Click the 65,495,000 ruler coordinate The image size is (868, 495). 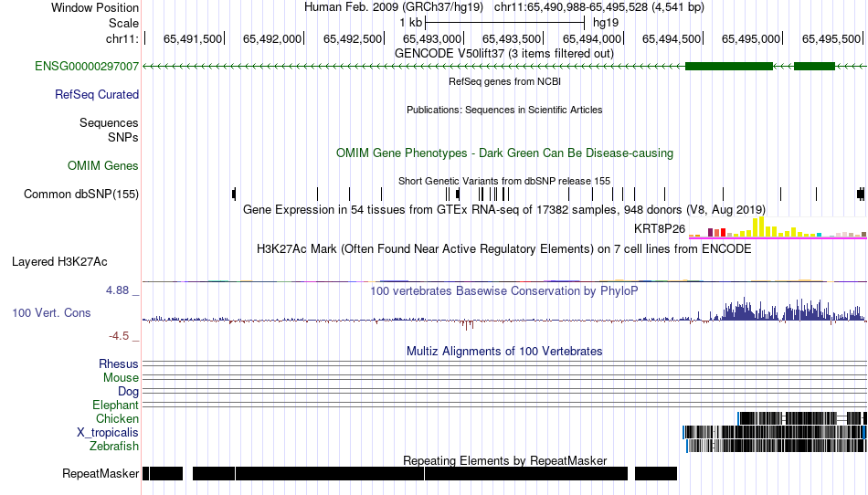751,39
